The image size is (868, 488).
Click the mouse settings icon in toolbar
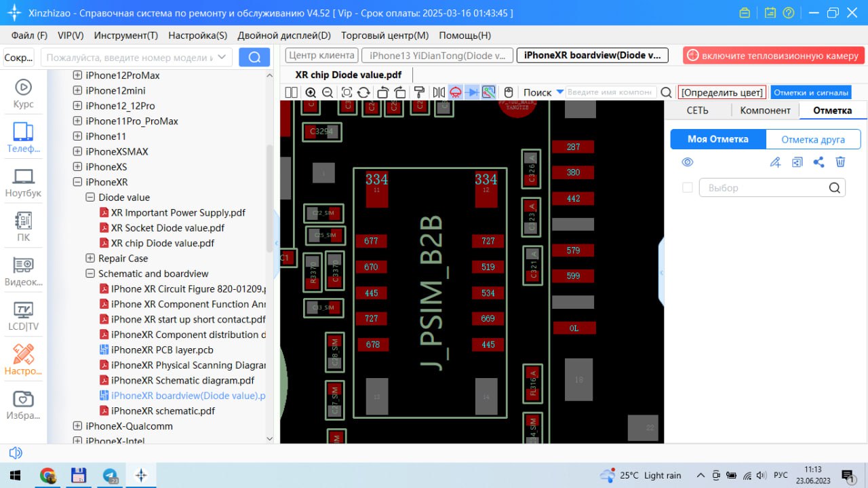tap(509, 92)
